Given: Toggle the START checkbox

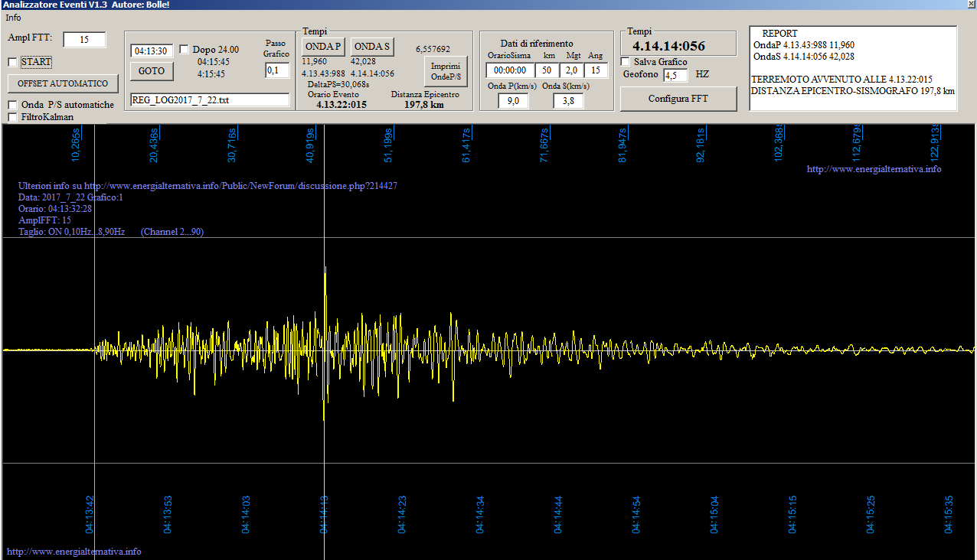Looking at the screenshot, I should coord(12,62).
